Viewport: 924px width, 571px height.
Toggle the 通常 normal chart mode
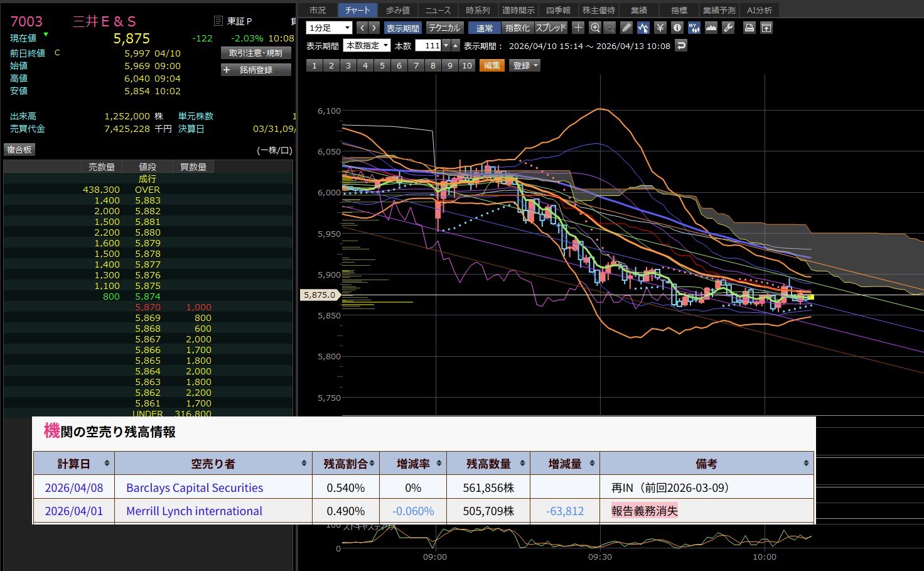coord(484,28)
